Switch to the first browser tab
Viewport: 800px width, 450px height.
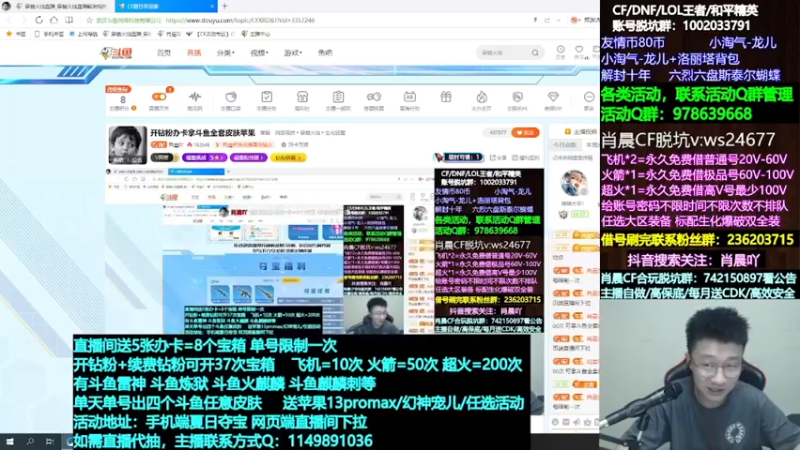click(61, 6)
